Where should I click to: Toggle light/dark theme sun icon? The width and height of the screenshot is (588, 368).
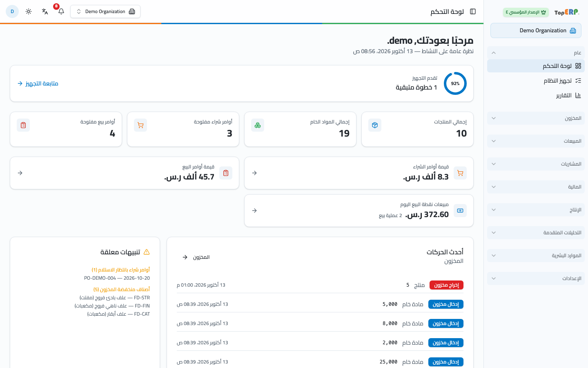click(29, 11)
